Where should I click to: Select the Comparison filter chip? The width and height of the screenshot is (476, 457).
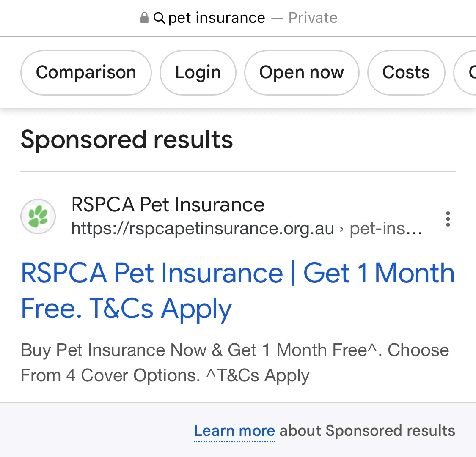86,72
